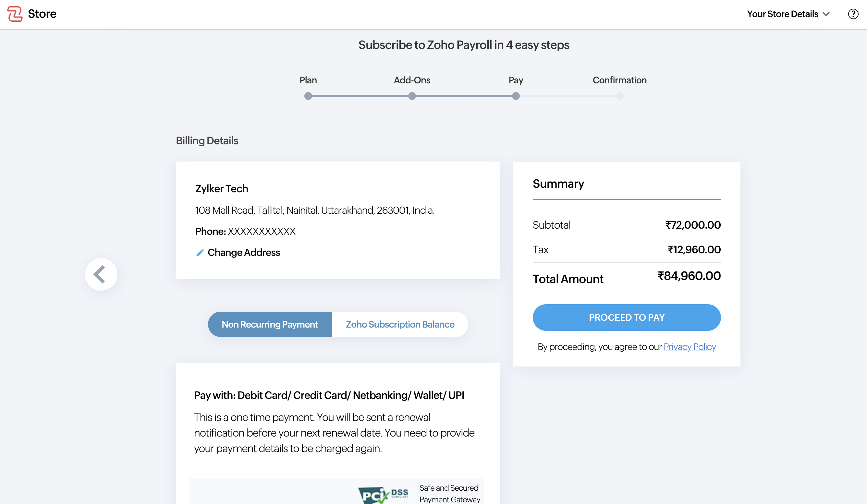The height and width of the screenshot is (504, 867).
Task: Click the Pay step dot
Action: tap(515, 96)
